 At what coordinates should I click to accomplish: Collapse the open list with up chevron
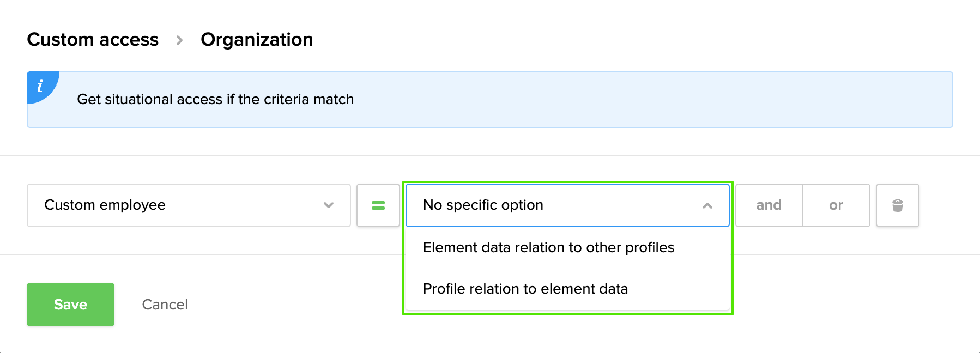point(707,205)
